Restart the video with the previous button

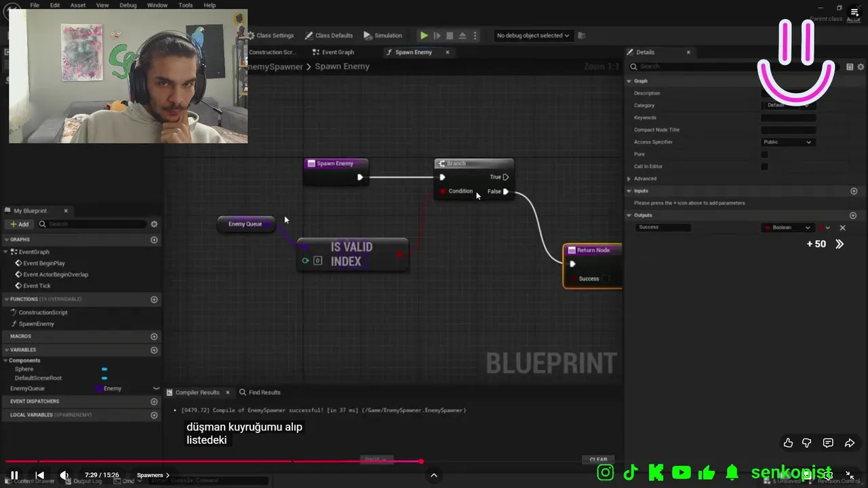(x=39, y=475)
